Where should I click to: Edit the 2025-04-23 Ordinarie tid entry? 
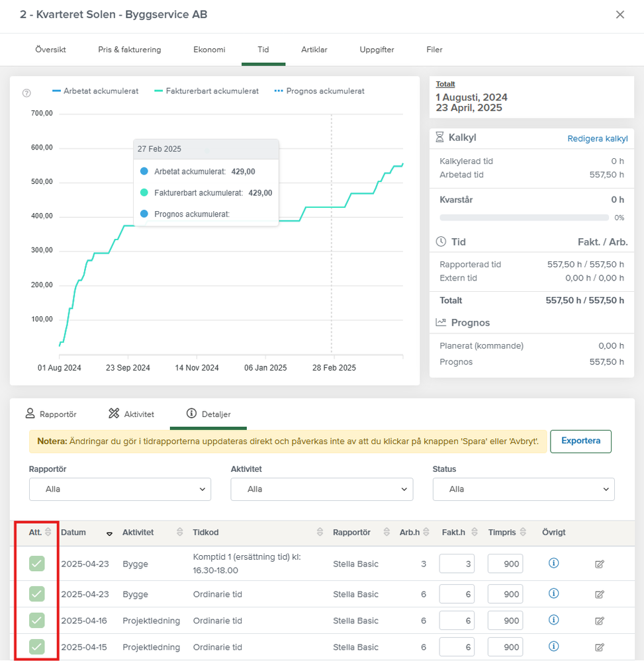[x=599, y=594]
